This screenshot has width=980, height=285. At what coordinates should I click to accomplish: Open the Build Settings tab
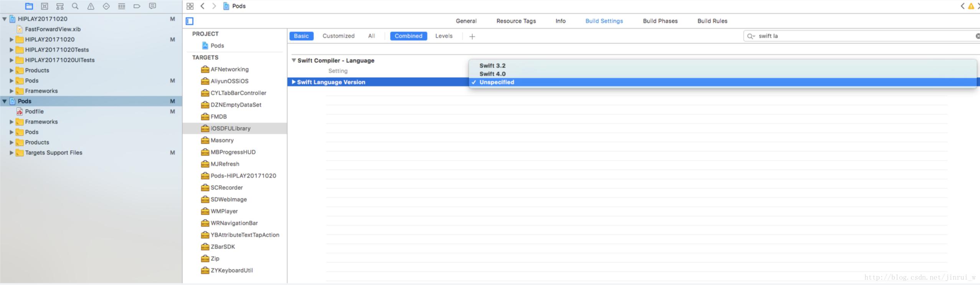(604, 21)
